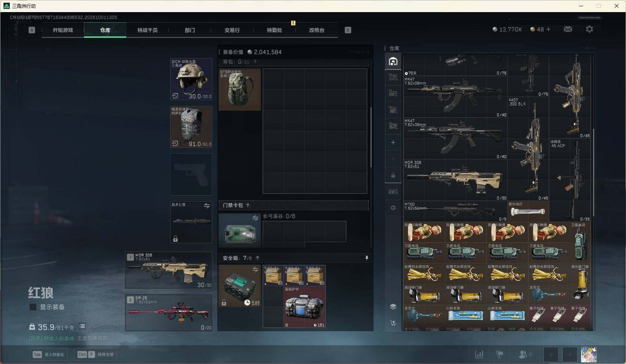Open the 特勤处 tab
This screenshot has height=364, width=626.
pyautogui.click(x=274, y=30)
